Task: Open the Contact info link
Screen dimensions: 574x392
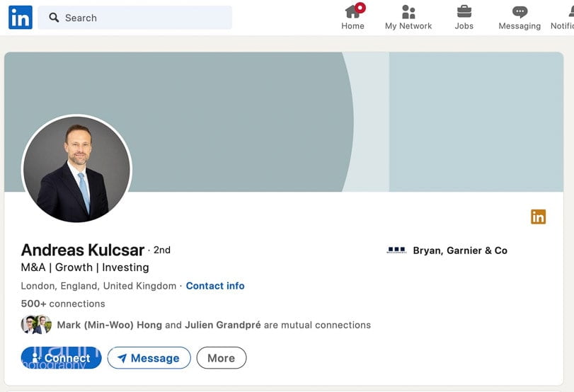Action: click(215, 286)
